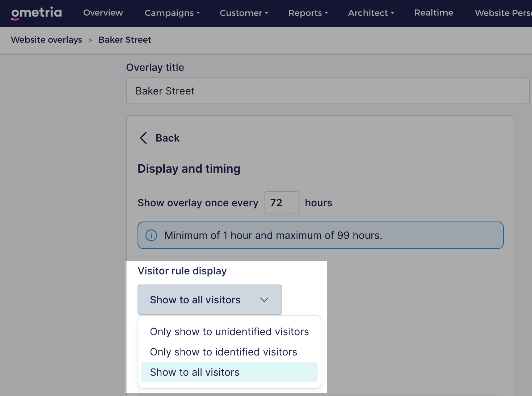Screen dimensions: 532x396
Task: Click the info icon in the hours notice
Action: click(x=151, y=235)
